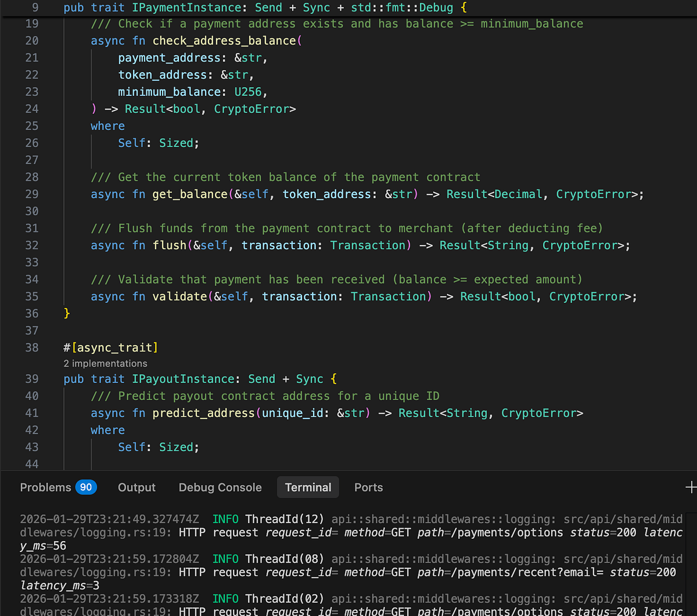Click the get_balance function name
Screen dimensions: 697x616
tap(190, 194)
